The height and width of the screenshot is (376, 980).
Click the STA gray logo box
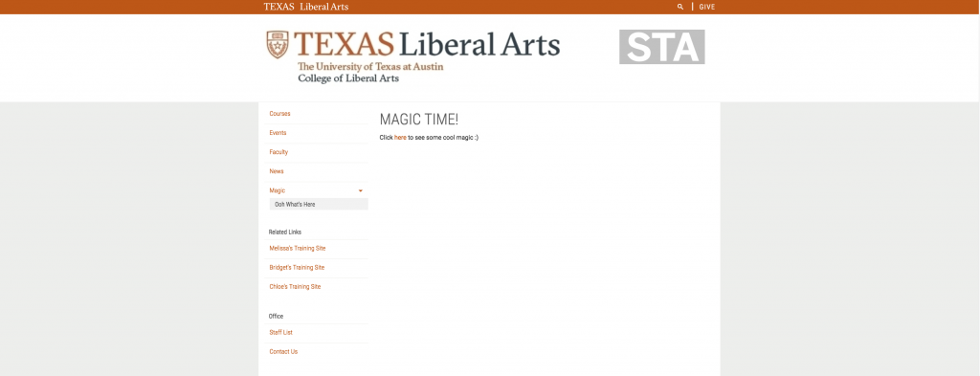pyautogui.click(x=662, y=47)
